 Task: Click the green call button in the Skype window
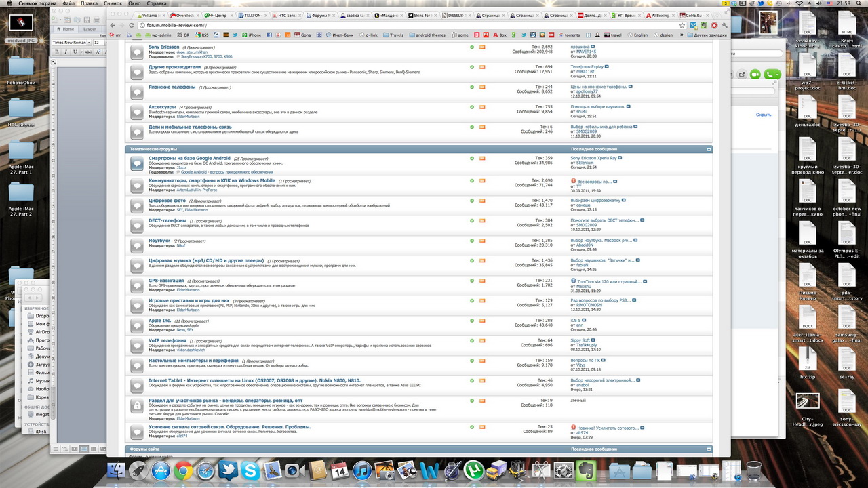coord(771,75)
